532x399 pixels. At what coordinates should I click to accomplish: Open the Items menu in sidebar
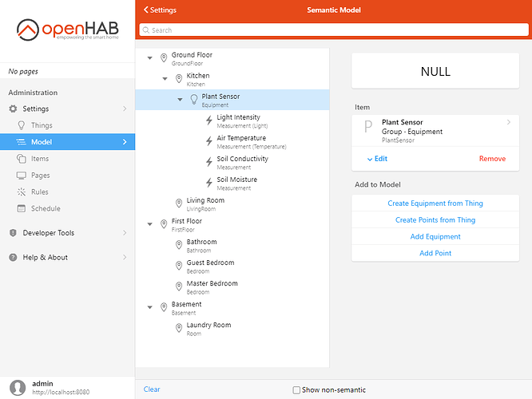click(x=40, y=159)
